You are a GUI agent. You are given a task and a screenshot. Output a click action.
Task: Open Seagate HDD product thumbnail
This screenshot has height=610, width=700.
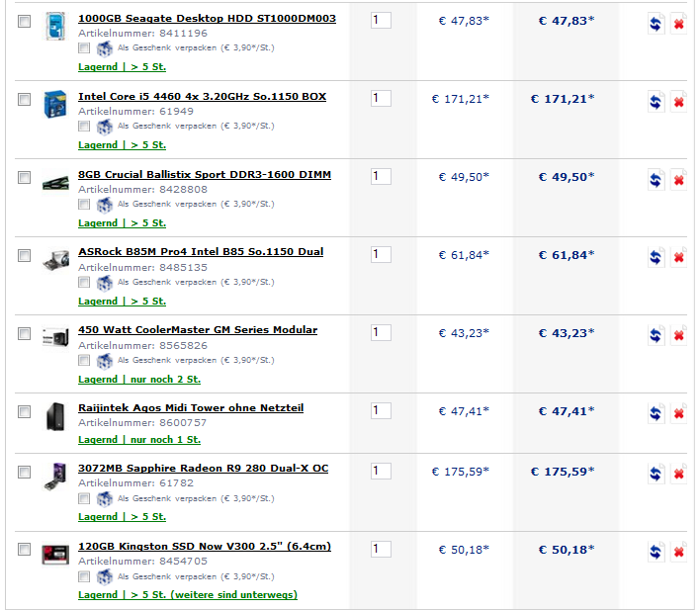pos(55,26)
